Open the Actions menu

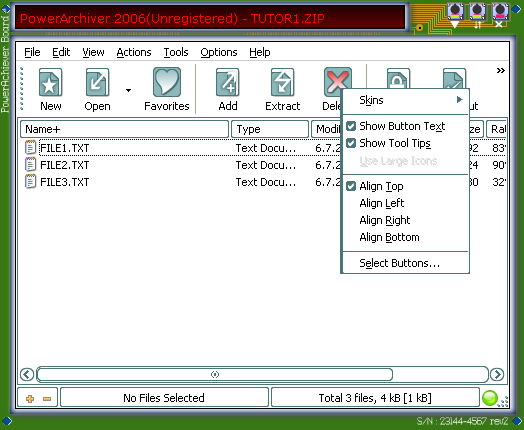click(134, 52)
